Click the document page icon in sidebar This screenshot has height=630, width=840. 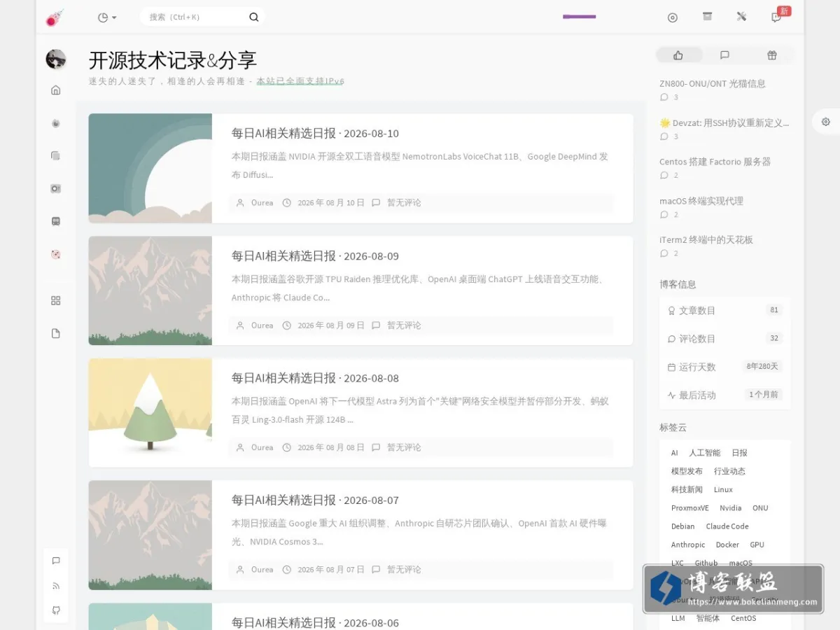[56, 333]
